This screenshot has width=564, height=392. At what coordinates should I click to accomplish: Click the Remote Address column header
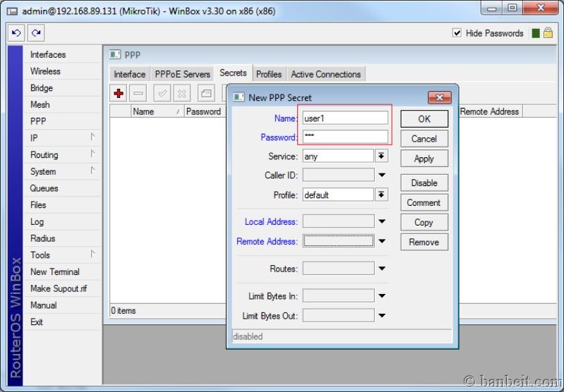pyautogui.click(x=491, y=111)
